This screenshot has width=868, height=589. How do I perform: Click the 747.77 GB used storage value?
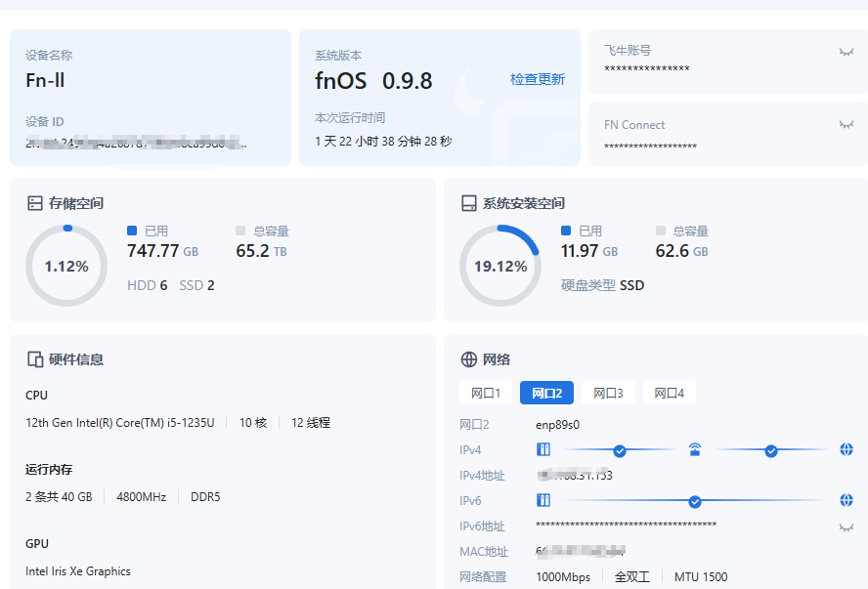tap(162, 251)
